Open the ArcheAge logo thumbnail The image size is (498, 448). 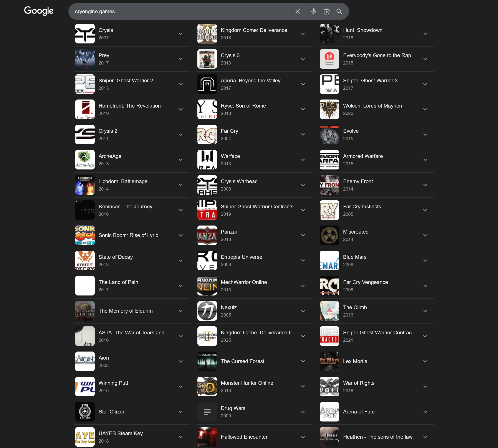pyautogui.click(x=85, y=160)
